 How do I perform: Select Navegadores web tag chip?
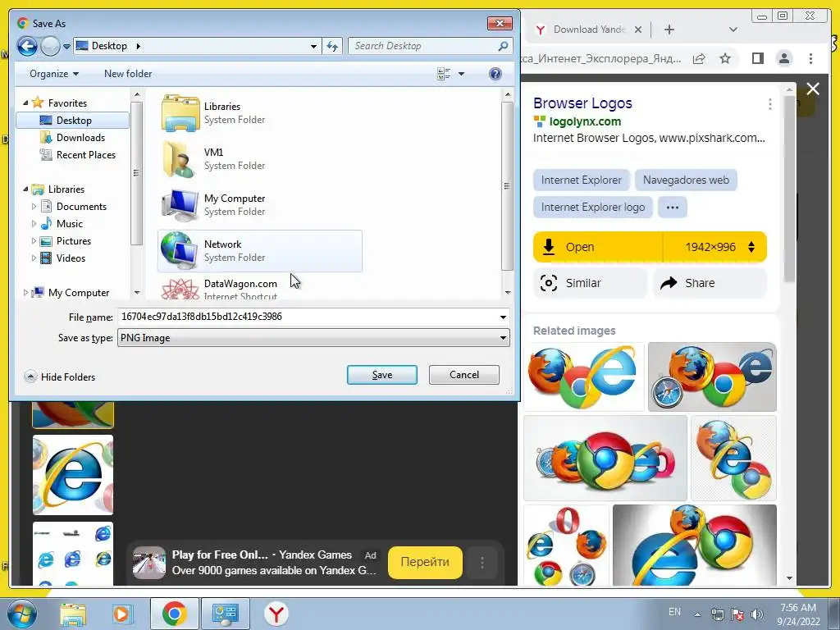tap(686, 180)
